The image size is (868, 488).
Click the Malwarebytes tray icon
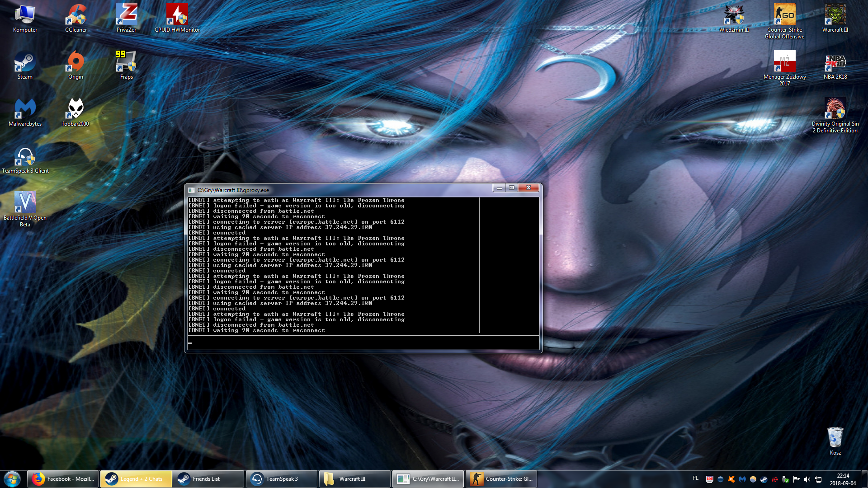click(742, 479)
